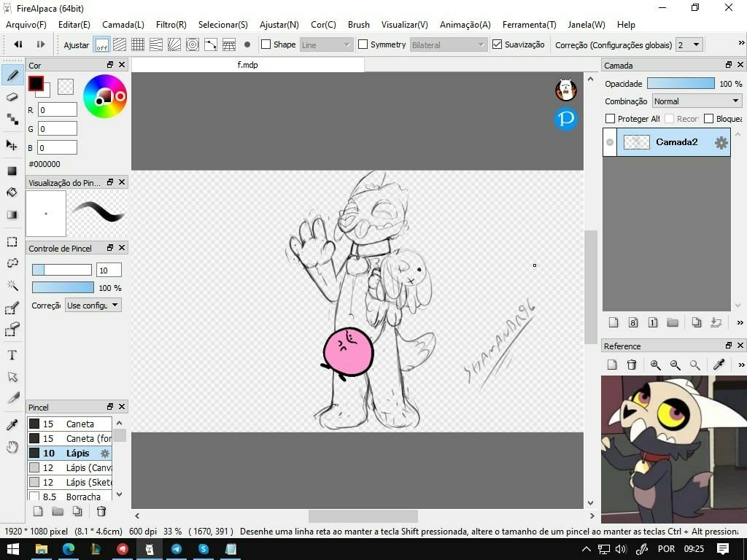The image size is (747, 560).
Task: Turn snap off with the off icon
Action: tap(101, 44)
